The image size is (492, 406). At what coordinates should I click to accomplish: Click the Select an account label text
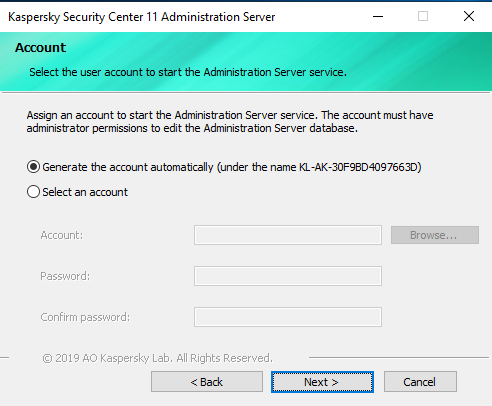tap(85, 192)
